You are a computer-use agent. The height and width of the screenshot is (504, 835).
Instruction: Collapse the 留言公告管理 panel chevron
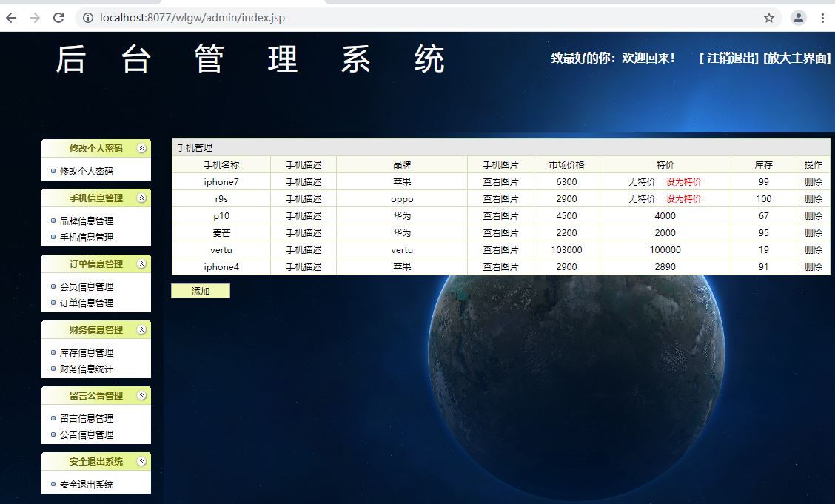tap(141, 395)
